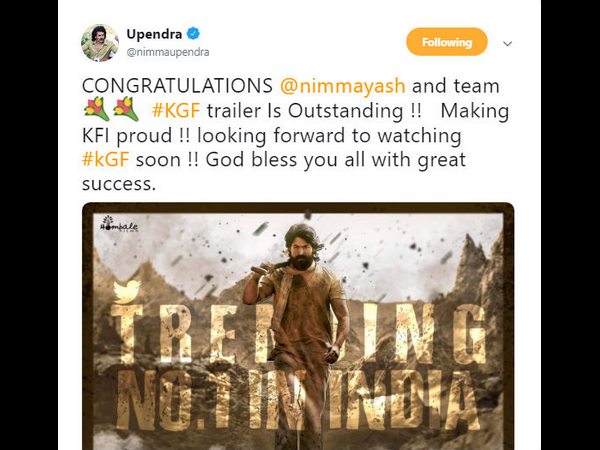This screenshot has width=600, height=450.
Task: Open the Upendra display name link
Action: tap(154, 34)
